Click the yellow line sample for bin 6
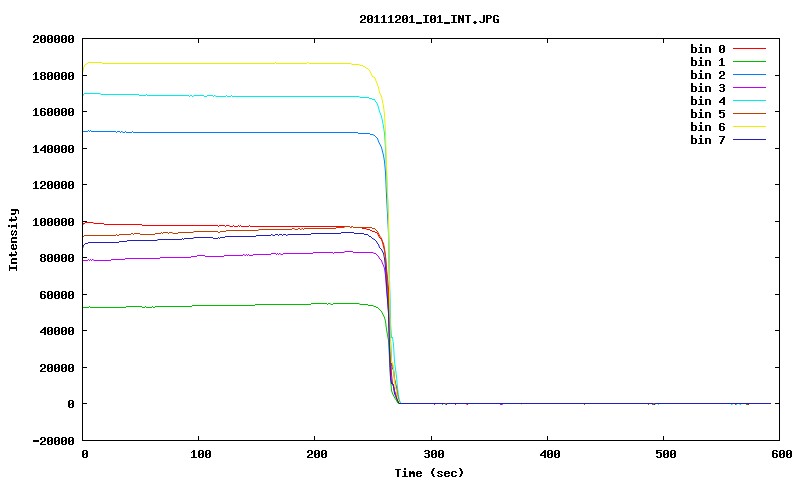Screen dimensions: 800x480 (x=749, y=127)
